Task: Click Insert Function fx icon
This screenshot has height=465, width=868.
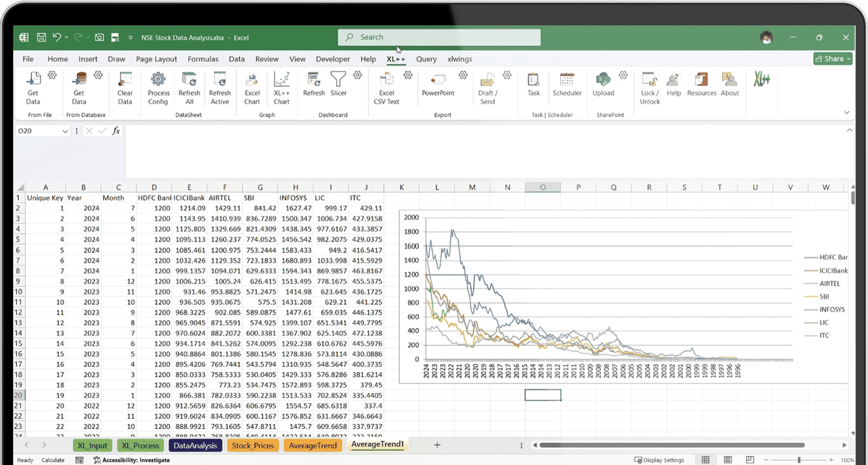Action: (x=116, y=131)
